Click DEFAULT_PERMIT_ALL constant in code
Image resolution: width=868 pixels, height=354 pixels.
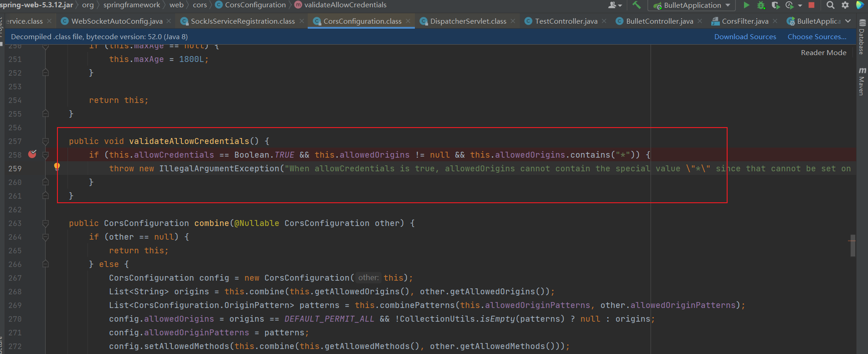click(x=329, y=319)
